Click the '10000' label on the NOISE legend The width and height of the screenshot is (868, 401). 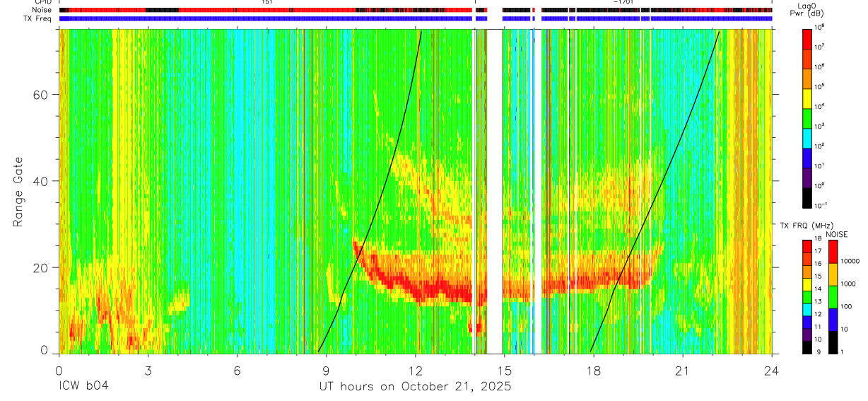[850, 262]
